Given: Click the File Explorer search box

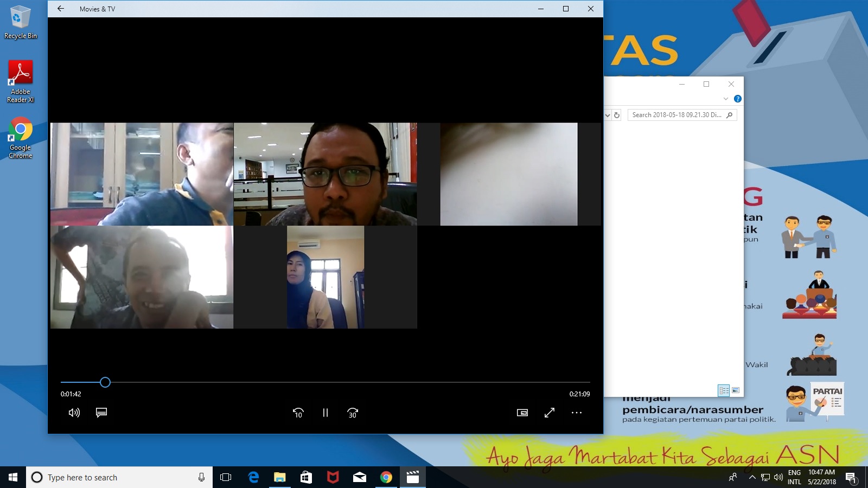Looking at the screenshot, I should click(x=676, y=115).
